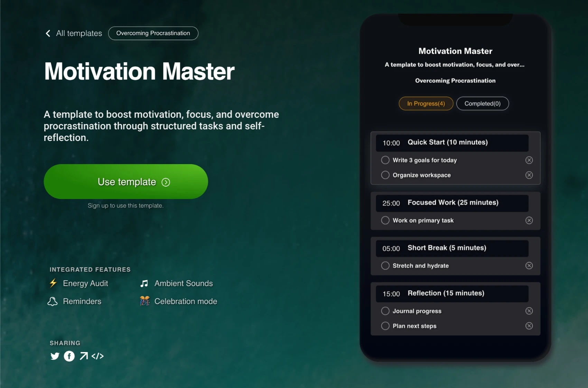Check the Journal progress task circle
Screen dimensions: 588x388
coord(385,311)
